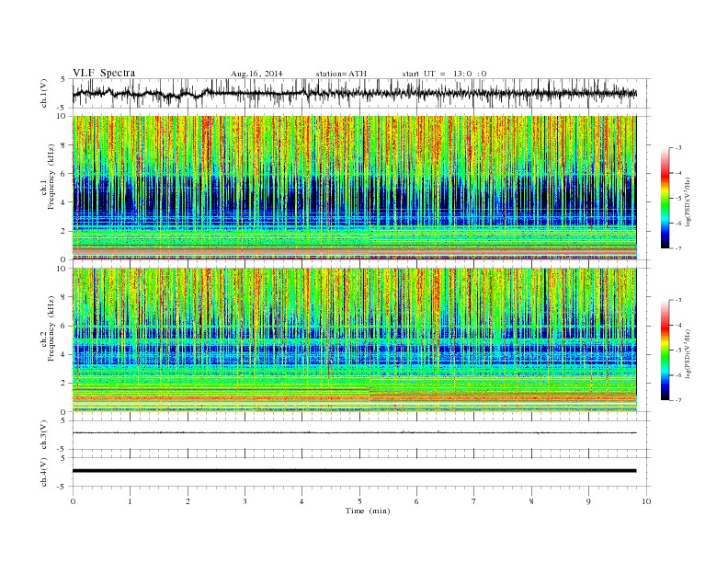Click the ch.2 'Frequency (kHz)' axis label
Image resolution: width=728 pixels, height=563 pixels.
click(x=51, y=329)
